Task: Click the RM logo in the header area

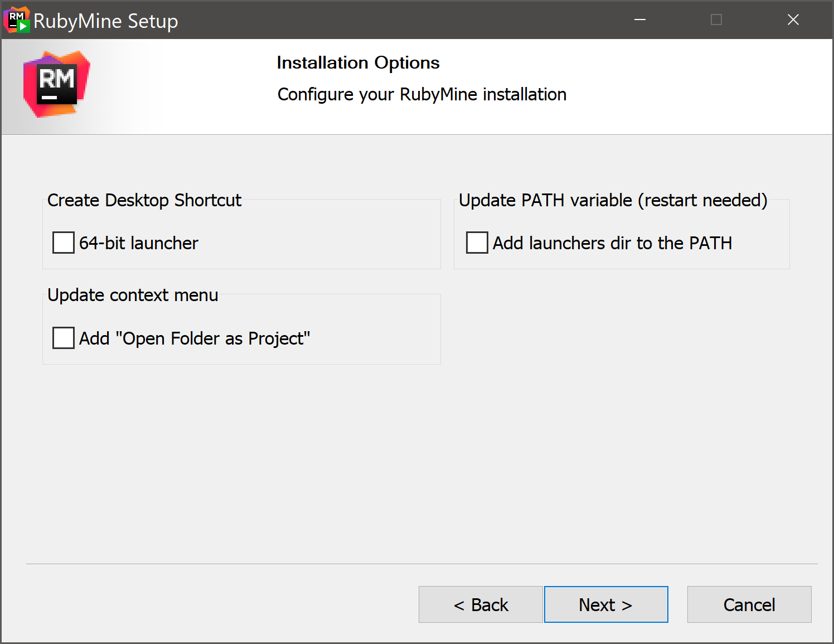Action: 56,85
